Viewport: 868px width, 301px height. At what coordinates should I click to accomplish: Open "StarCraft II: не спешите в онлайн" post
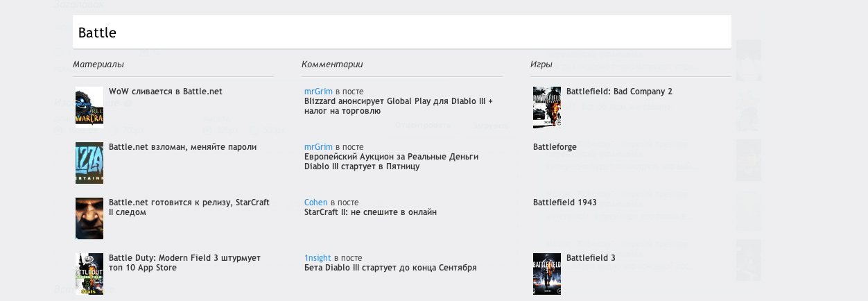pos(370,212)
